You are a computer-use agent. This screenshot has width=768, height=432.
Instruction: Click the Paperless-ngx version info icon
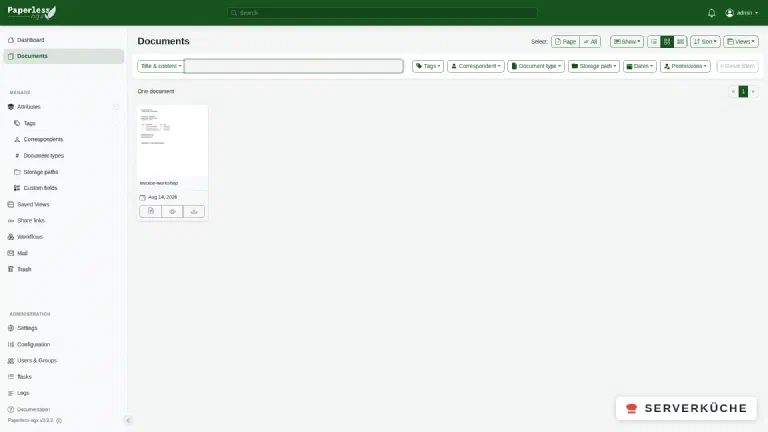pyautogui.click(x=59, y=421)
